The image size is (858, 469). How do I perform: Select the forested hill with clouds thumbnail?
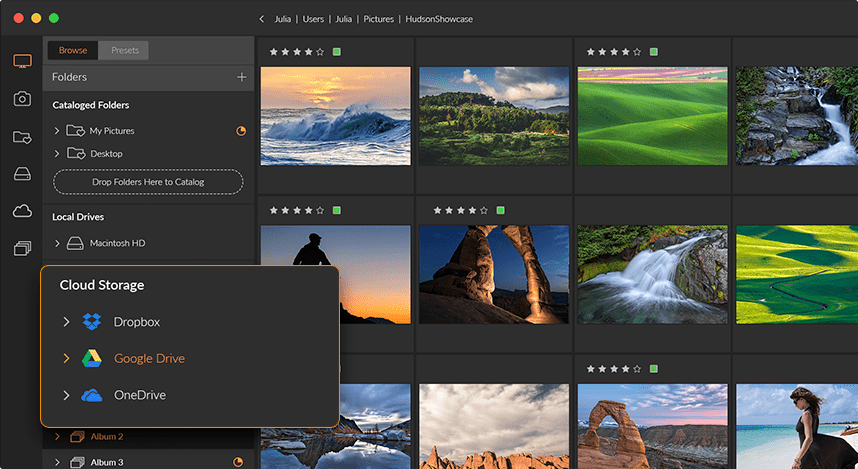pos(494,116)
